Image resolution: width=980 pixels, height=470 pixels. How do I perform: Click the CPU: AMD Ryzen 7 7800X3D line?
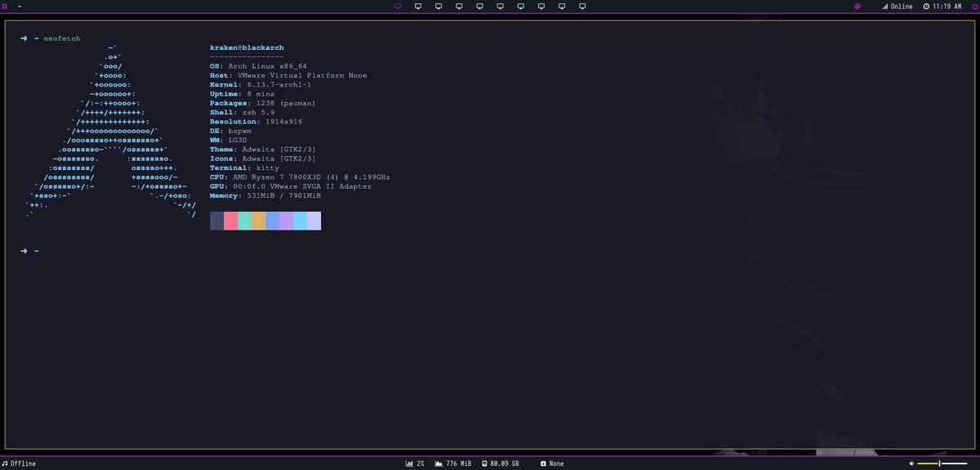tap(300, 177)
